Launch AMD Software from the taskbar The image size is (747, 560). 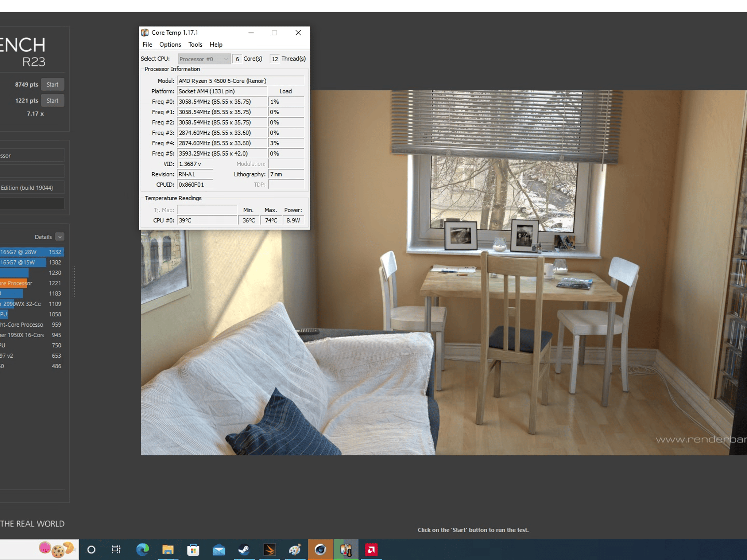pos(371,549)
